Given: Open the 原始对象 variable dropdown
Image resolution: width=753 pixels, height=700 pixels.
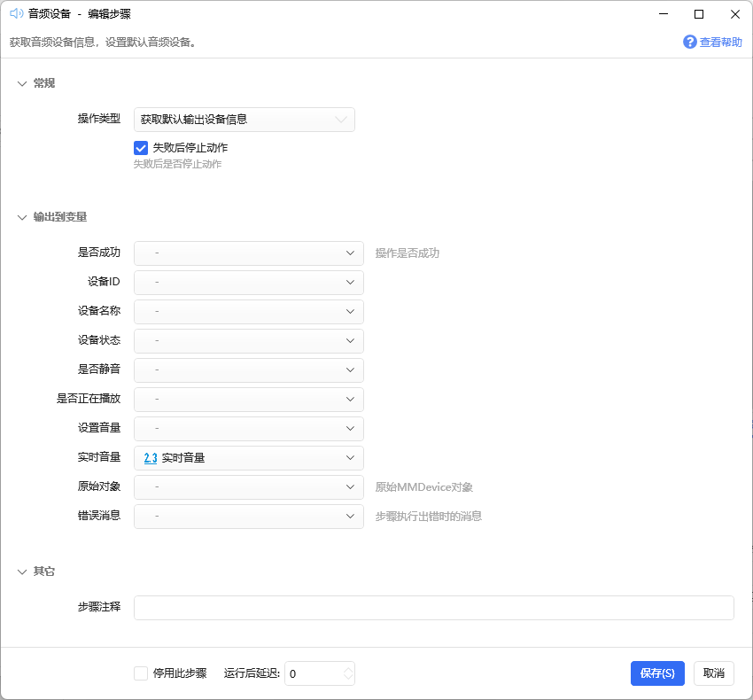Looking at the screenshot, I should [249, 487].
